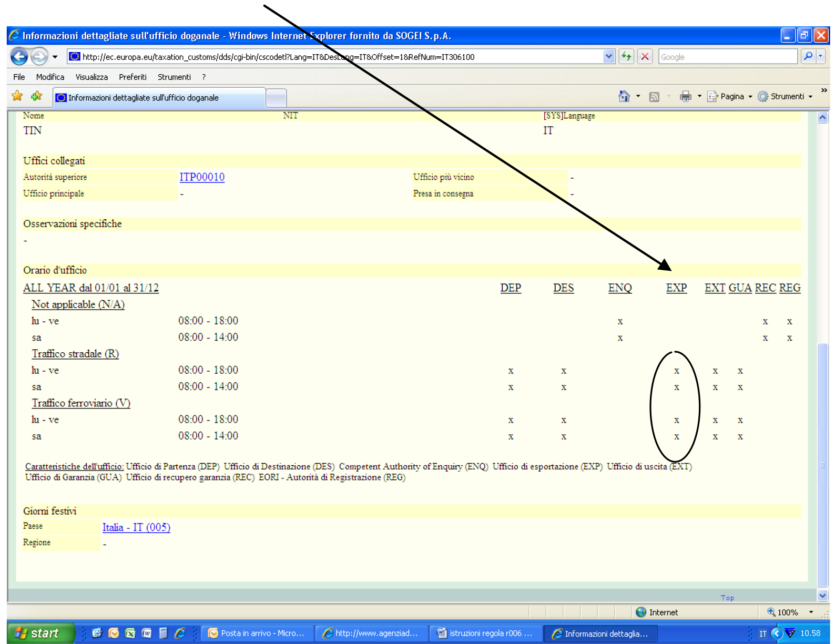Open the Strumenti menu in menu bar

174,77
